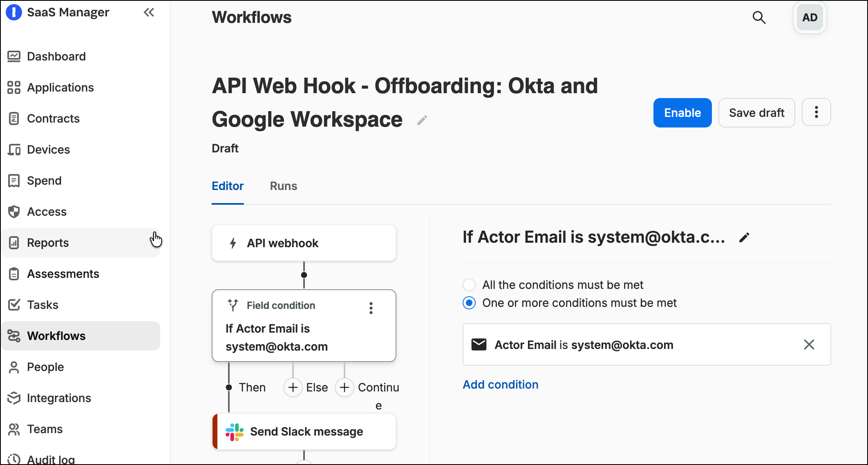Select the Field condition node
868x465 pixels.
[x=304, y=326]
